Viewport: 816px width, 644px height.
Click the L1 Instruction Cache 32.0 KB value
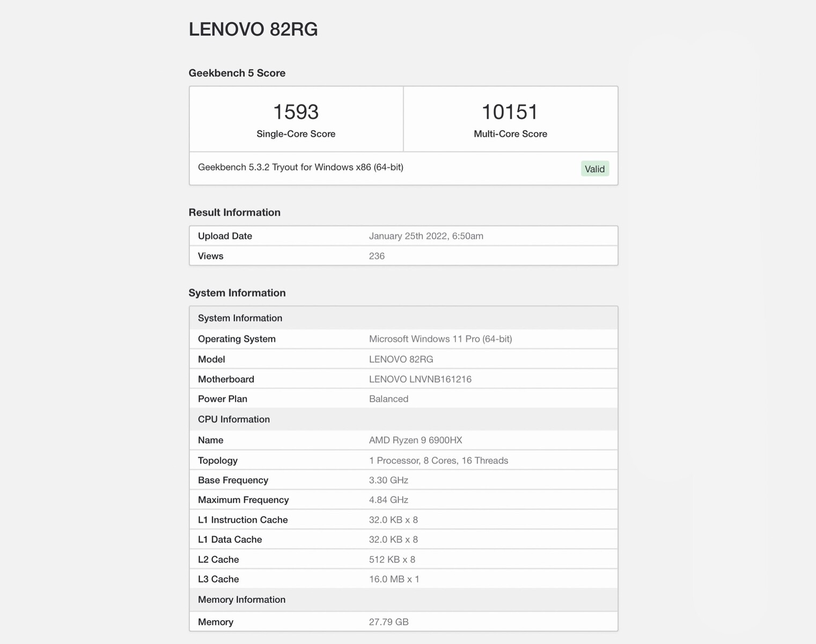[x=393, y=520]
